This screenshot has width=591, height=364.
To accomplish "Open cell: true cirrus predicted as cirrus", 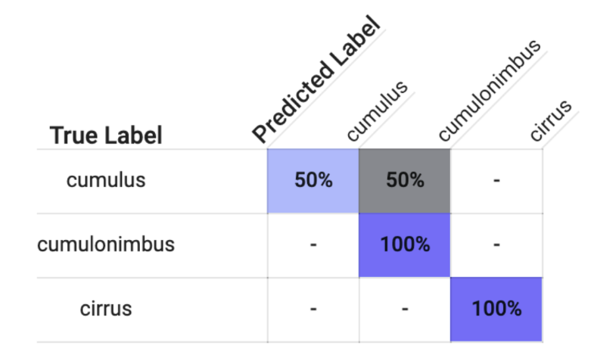I will tap(496, 309).
